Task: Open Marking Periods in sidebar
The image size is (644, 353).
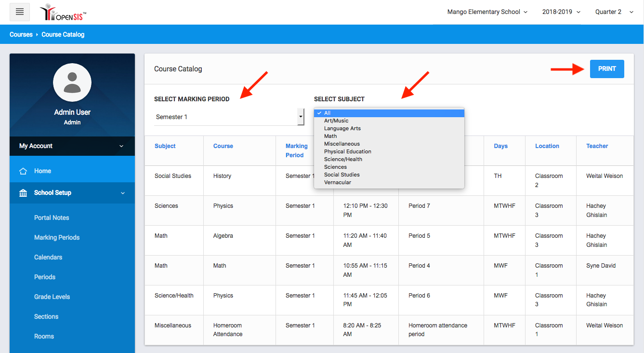Action: point(57,237)
